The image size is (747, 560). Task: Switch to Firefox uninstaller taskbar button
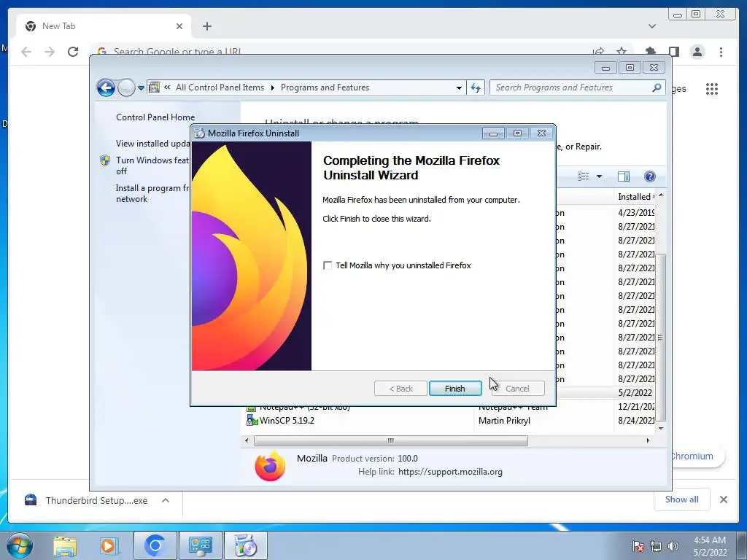(x=246, y=545)
